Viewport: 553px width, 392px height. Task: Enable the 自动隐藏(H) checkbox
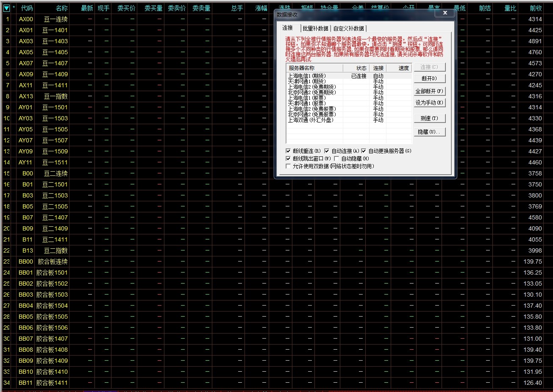(x=337, y=158)
